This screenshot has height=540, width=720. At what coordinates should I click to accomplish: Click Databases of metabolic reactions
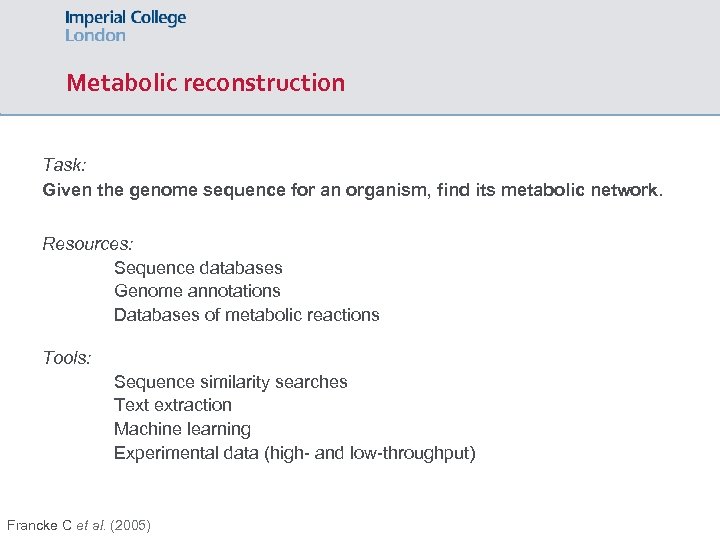246,315
